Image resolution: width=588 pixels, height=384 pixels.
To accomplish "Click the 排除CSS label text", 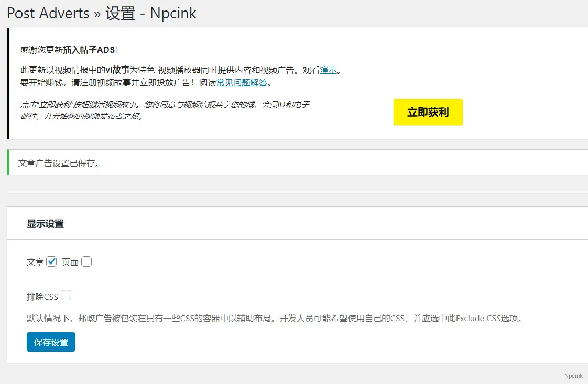I will tap(42, 297).
